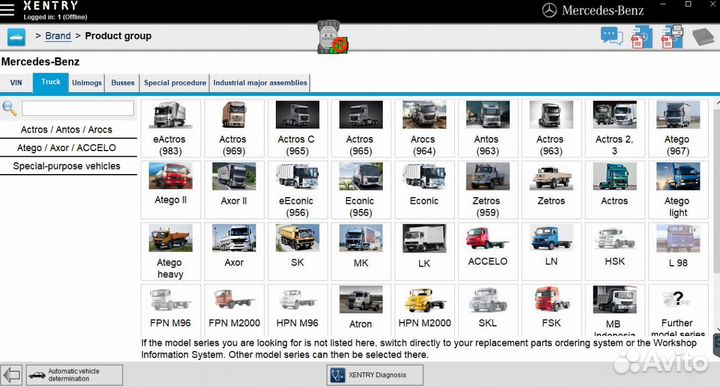
Task: Select the FPN M96 model
Action: pyautogui.click(x=170, y=310)
